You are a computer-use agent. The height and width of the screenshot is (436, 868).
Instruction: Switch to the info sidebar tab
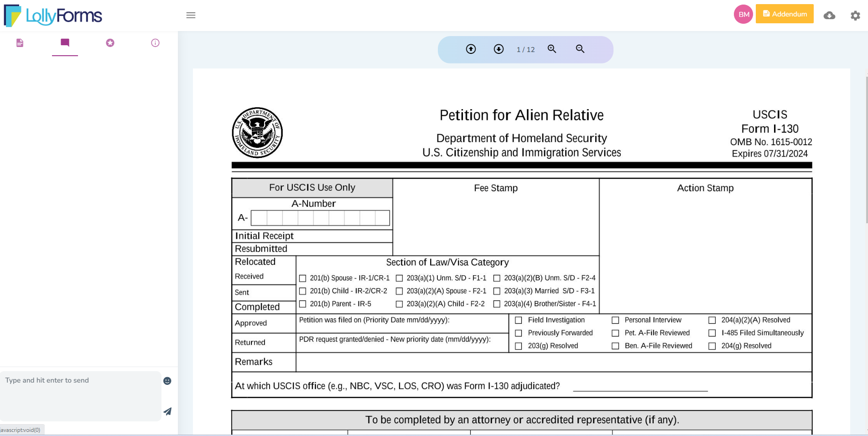click(x=155, y=43)
